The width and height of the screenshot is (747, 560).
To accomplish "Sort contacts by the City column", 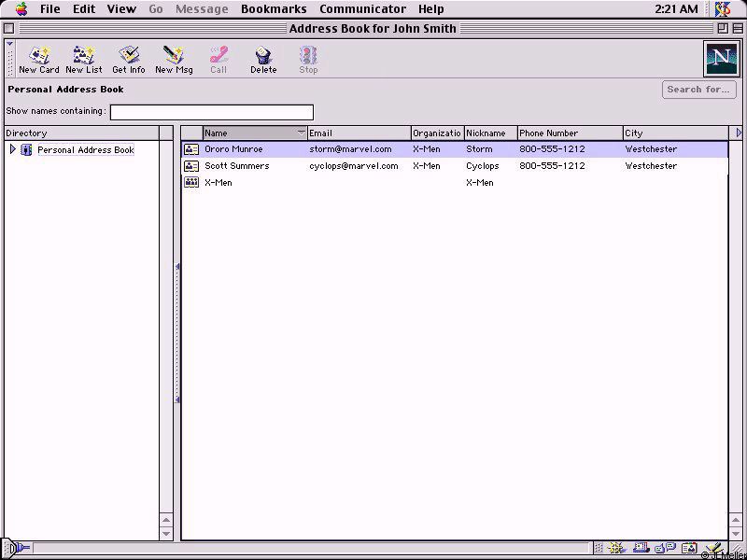I will coord(676,133).
